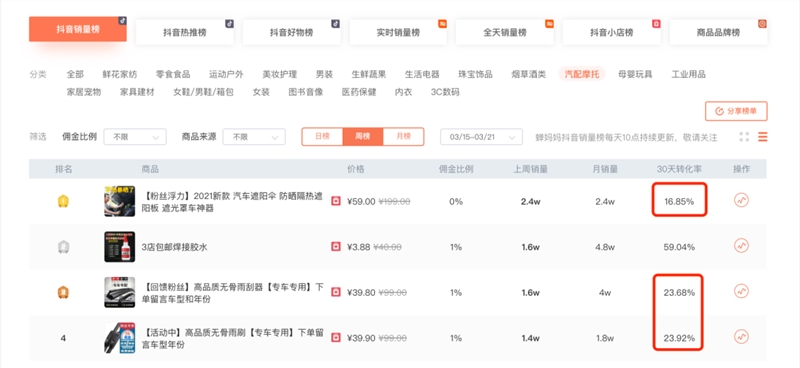
Task: Open 汽车遮阳伞 product thumbnail
Action: [120, 201]
